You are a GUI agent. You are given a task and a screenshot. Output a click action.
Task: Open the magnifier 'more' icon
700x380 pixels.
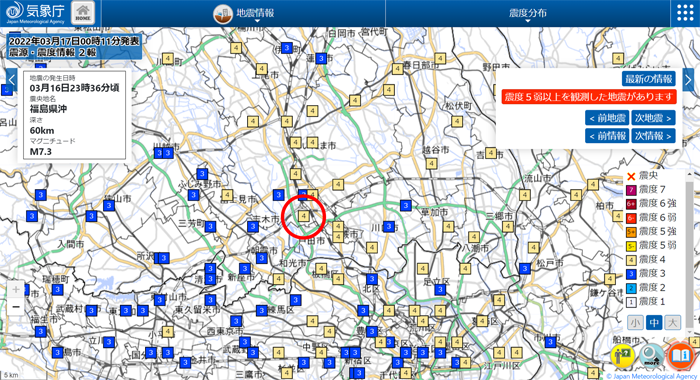651,356
